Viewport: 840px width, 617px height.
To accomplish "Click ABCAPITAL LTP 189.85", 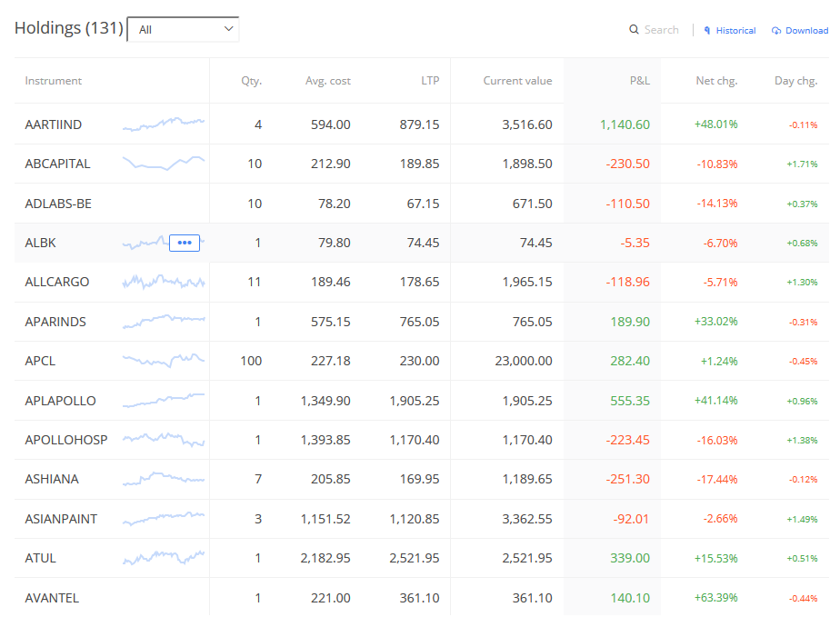I will (419, 164).
